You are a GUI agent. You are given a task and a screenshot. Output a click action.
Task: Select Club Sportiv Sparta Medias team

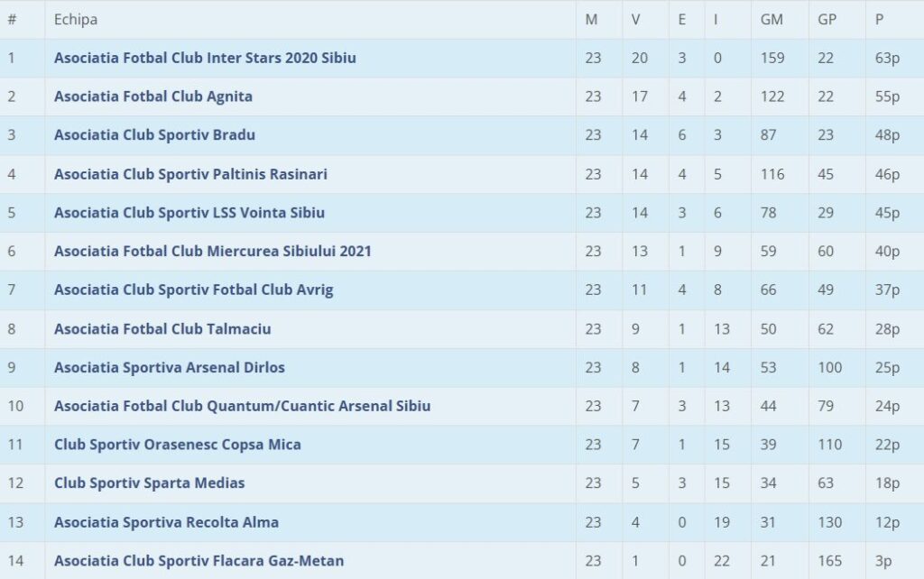tap(149, 483)
